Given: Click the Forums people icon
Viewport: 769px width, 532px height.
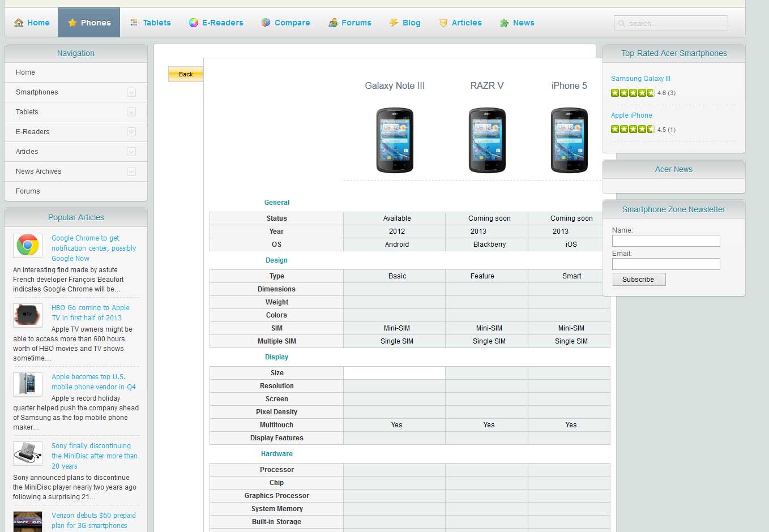Looking at the screenshot, I should coord(333,23).
